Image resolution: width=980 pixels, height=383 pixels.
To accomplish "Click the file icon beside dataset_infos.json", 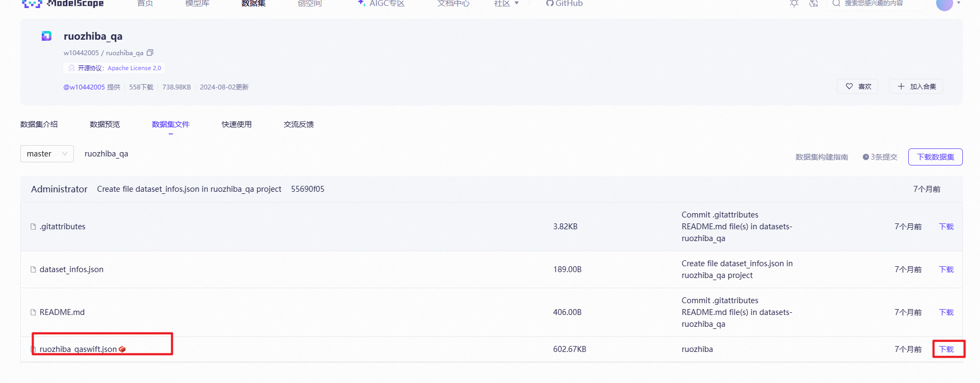I will tap(33, 269).
